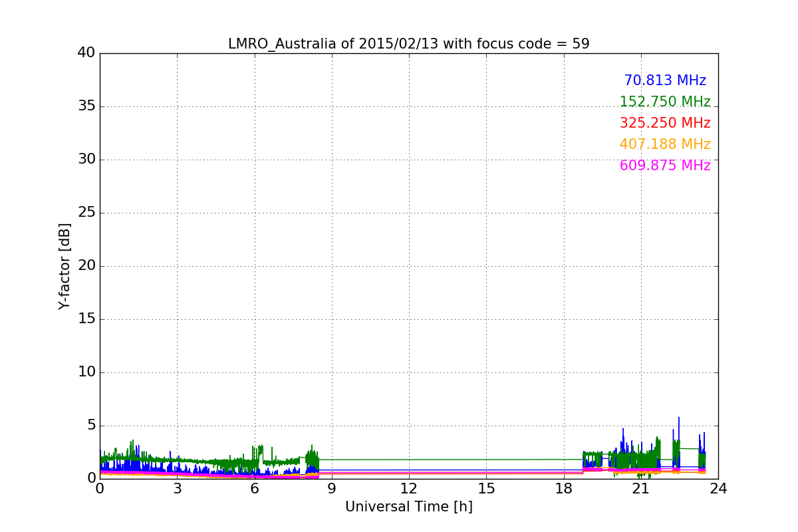
Task: Select the 70.813 MHz blue legend label
Action: [664, 80]
